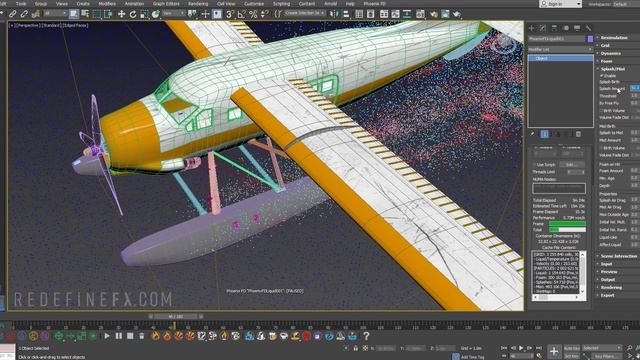Toggle the Use Script checkbox
The image size is (640, 360).
[535, 164]
